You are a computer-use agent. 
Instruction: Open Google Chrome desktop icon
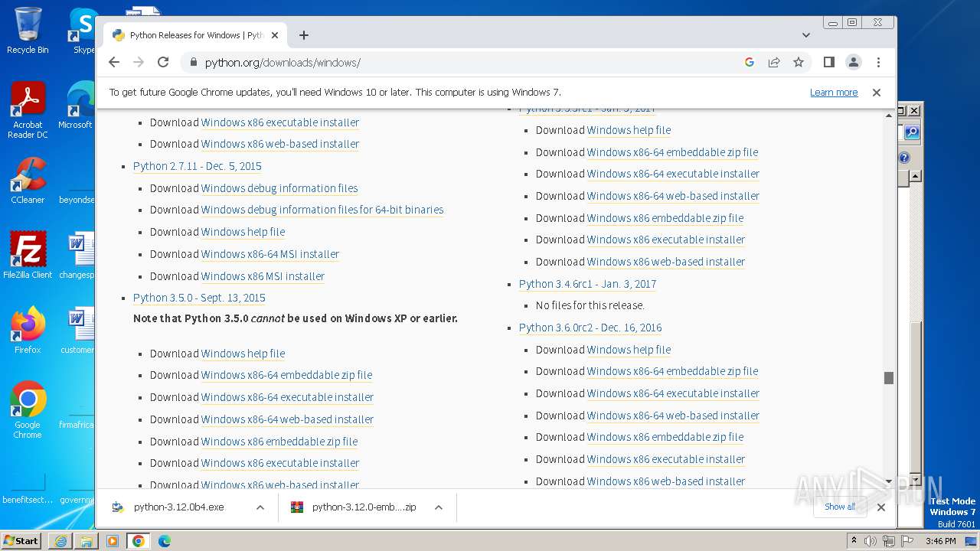28,409
